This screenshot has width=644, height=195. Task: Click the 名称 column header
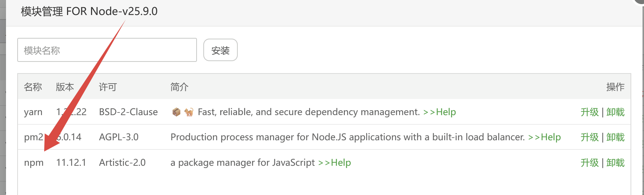click(x=33, y=87)
